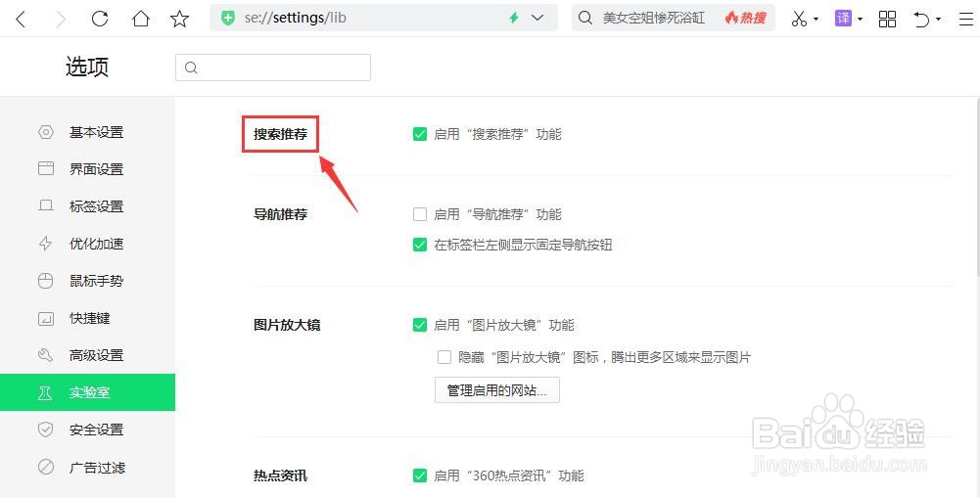
Task: Open 快捷键 in the sidebar
Action: [87, 318]
